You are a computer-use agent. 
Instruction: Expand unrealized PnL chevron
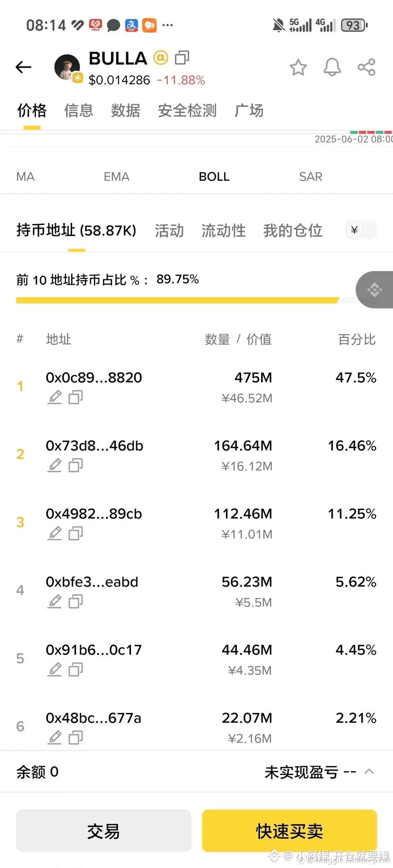click(369, 772)
